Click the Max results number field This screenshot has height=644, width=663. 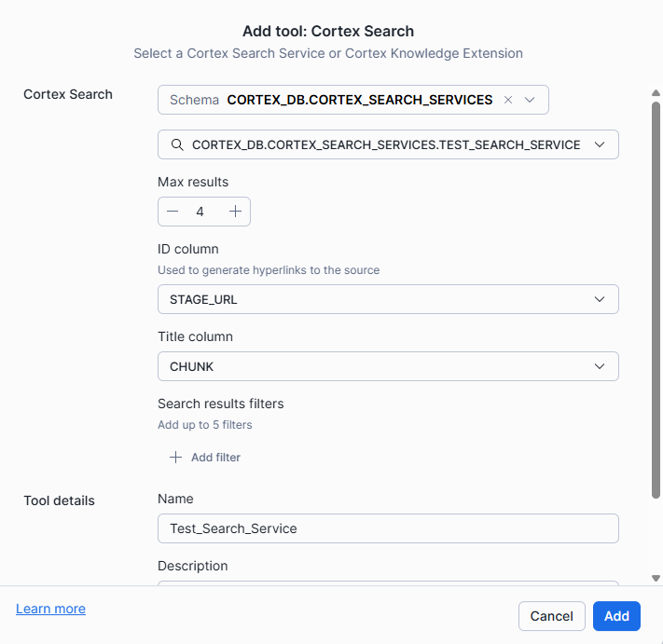(x=200, y=212)
